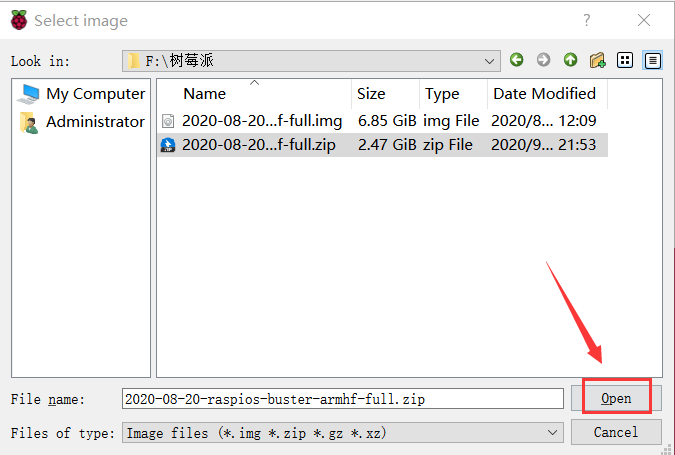
Task: Click the greyed Forward navigation arrow
Action: 544,59
